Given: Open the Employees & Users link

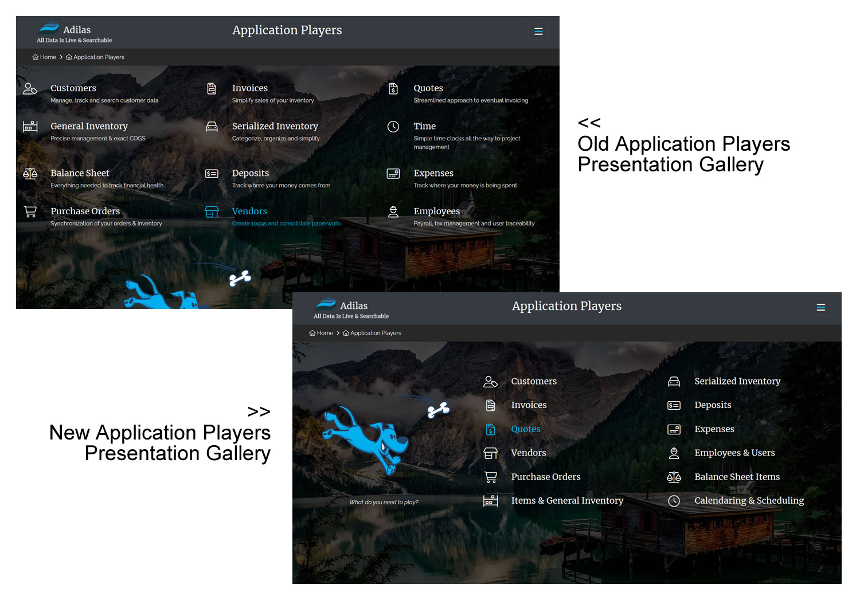Looking at the screenshot, I should [x=734, y=453].
